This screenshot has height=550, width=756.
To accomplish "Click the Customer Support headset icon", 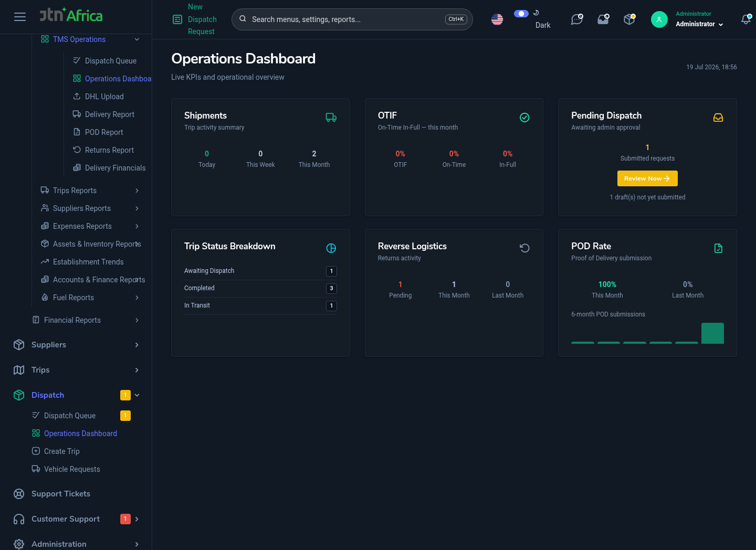I will [19, 519].
